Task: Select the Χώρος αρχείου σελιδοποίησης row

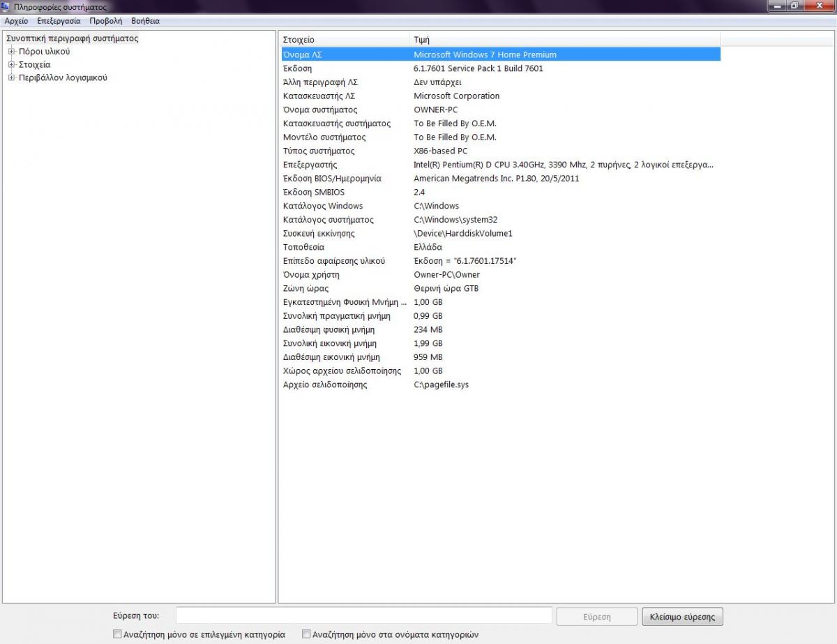Action: [500, 370]
